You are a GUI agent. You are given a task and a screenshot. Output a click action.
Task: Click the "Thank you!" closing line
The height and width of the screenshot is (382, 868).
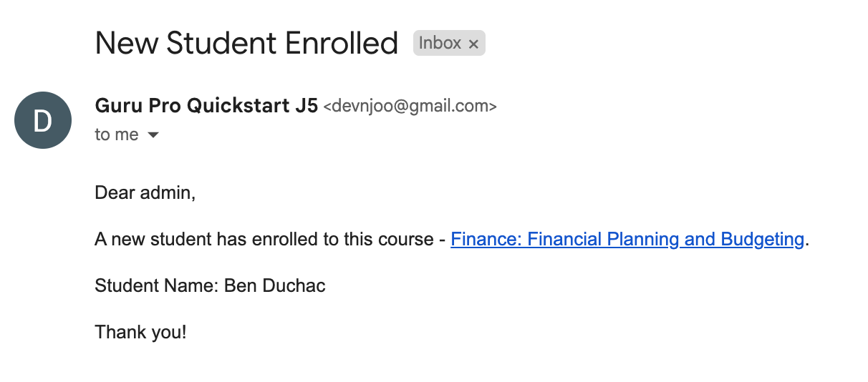pyautogui.click(x=140, y=332)
